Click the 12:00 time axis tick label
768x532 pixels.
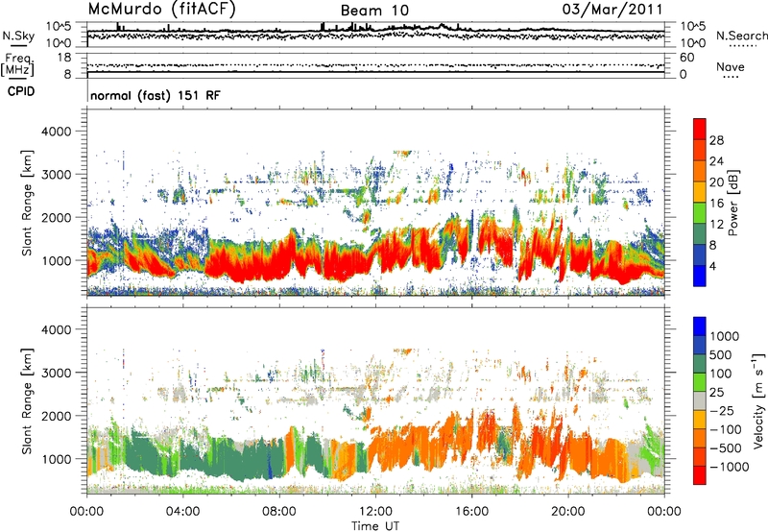375,512
